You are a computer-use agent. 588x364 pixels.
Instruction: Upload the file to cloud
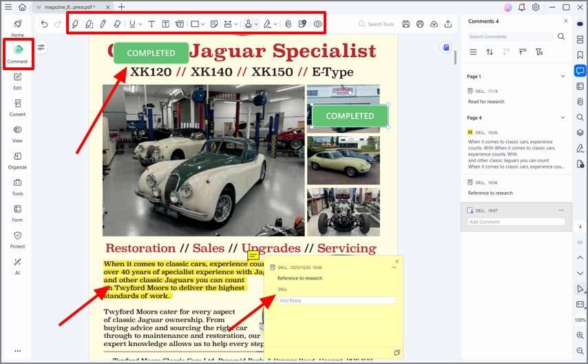click(x=434, y=24)
